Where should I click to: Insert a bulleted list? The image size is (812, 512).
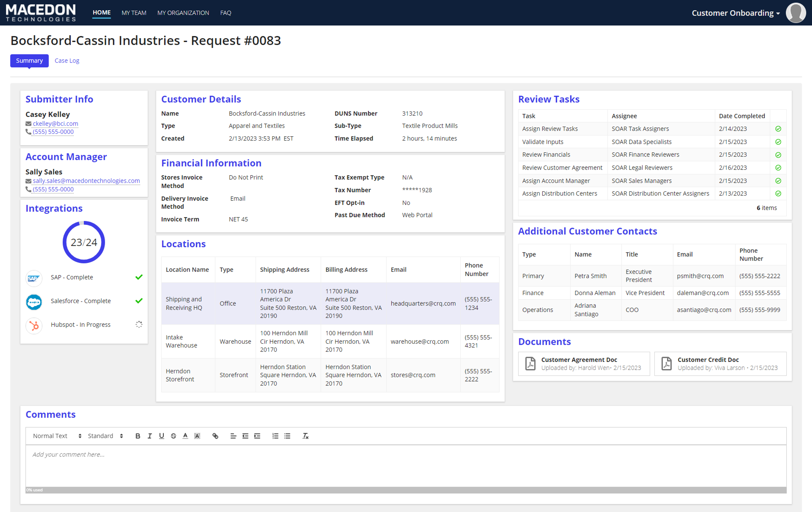[x=287, y=436]
